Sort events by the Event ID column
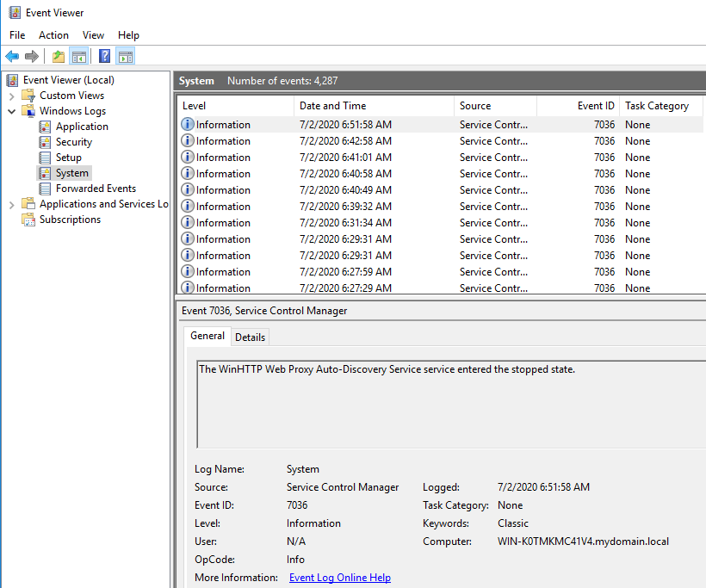 click(x=596, y=106)
